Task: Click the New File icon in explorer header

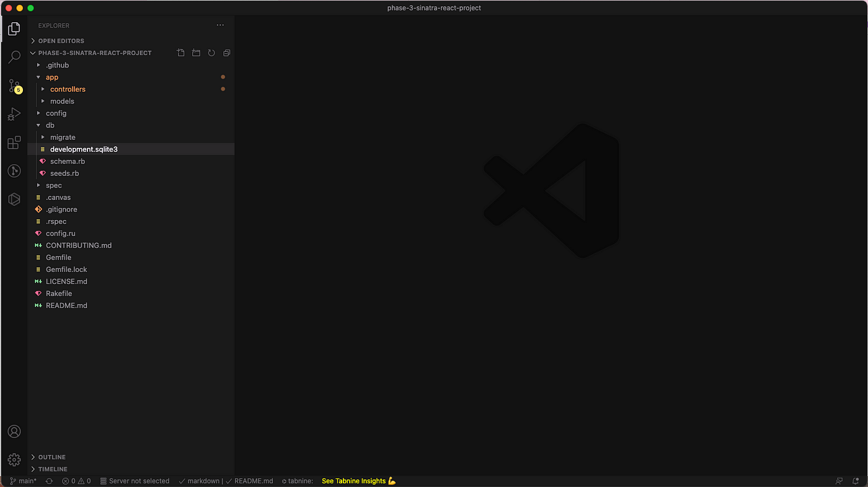Action: click(180, 53)
